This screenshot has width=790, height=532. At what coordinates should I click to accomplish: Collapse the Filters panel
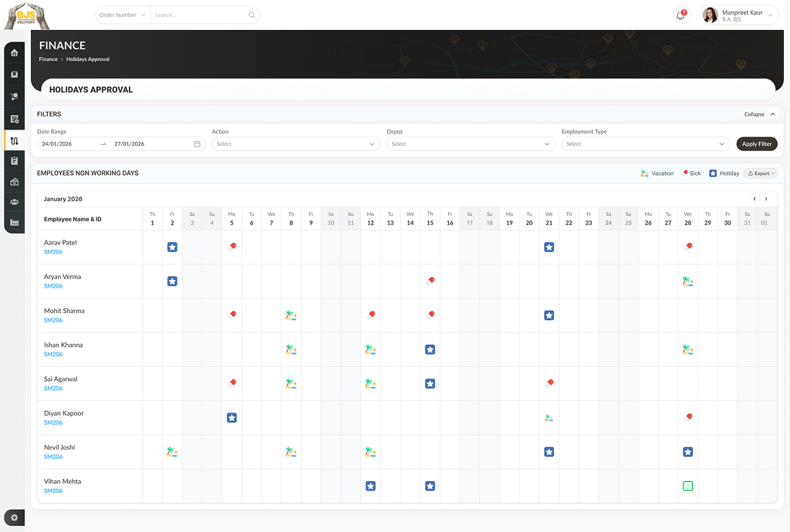click(759, 114)
